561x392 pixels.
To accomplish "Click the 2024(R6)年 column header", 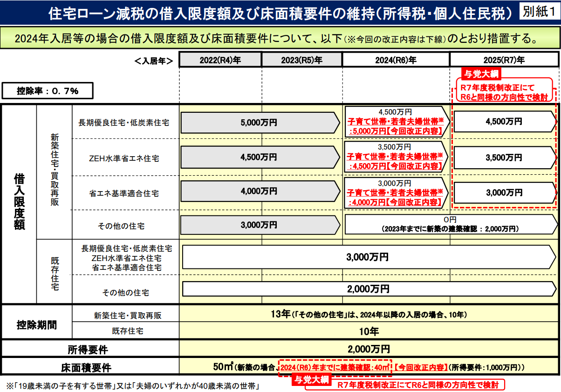I will [x=395, y=59].
